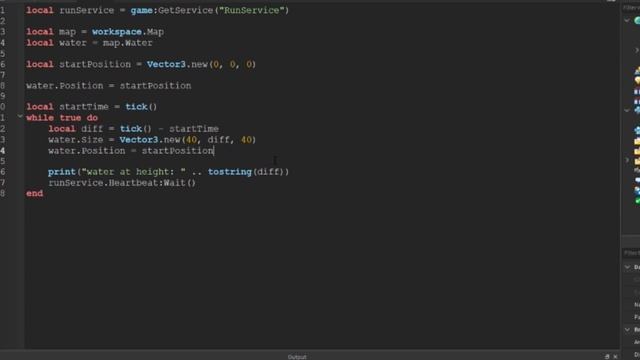Float the Output panel using its undock icon
Image resolution: width=640 pixels, height=360 pixels.
[x=607, y=357]
